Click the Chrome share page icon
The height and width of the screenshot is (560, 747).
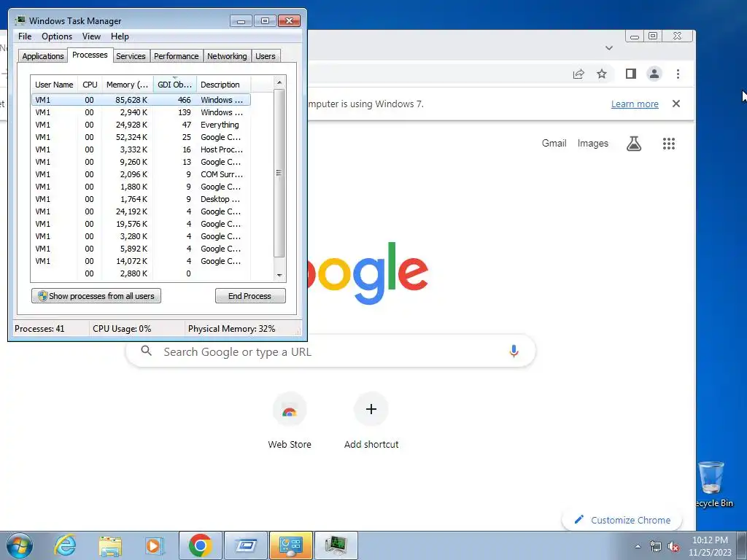578,74
